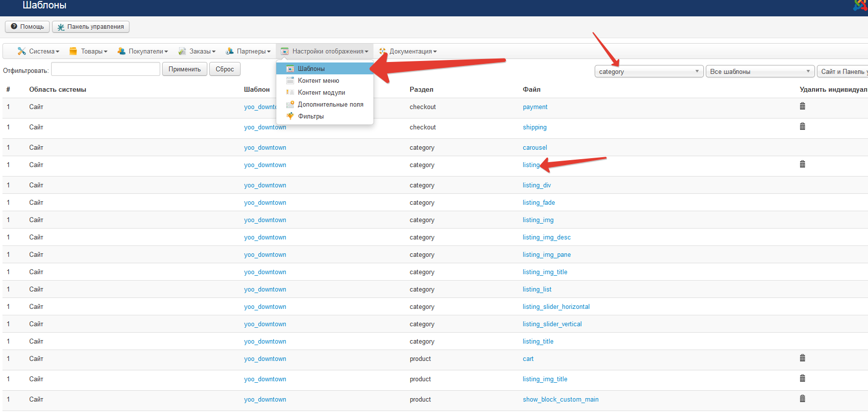Focus the Отфильтровать text field
This screenshot has width=868, height=414.
[x=106, y=69]
